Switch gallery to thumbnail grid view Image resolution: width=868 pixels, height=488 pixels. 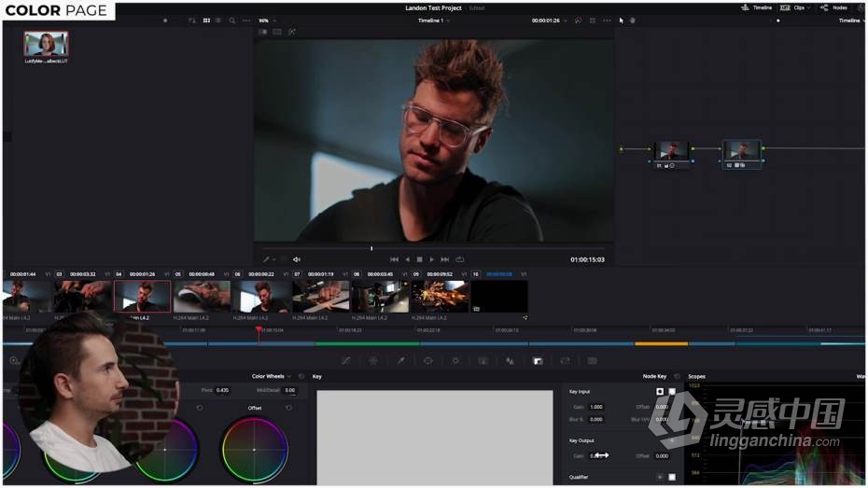click(206, 21)
